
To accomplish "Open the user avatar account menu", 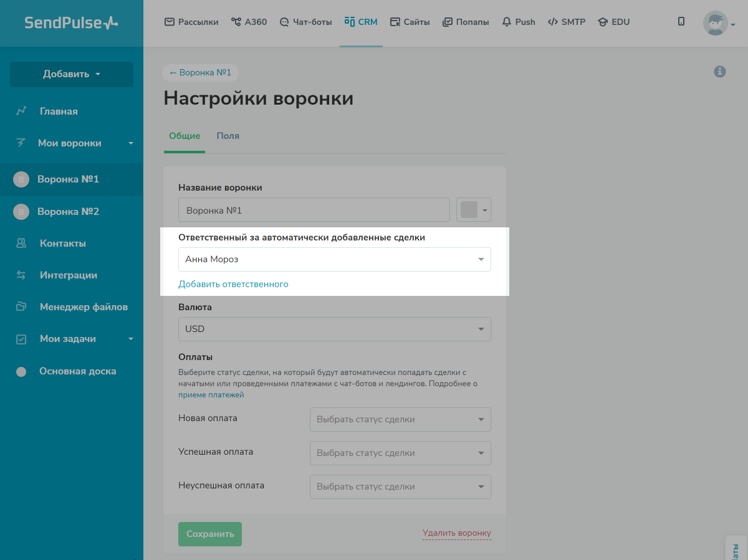I will [x=715, y=23].
